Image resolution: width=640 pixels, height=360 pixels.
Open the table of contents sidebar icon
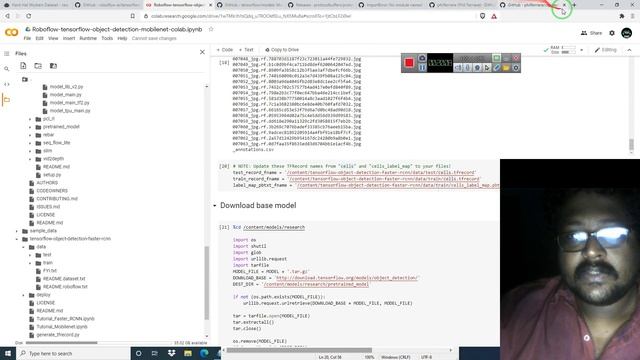tap(7, 53)
